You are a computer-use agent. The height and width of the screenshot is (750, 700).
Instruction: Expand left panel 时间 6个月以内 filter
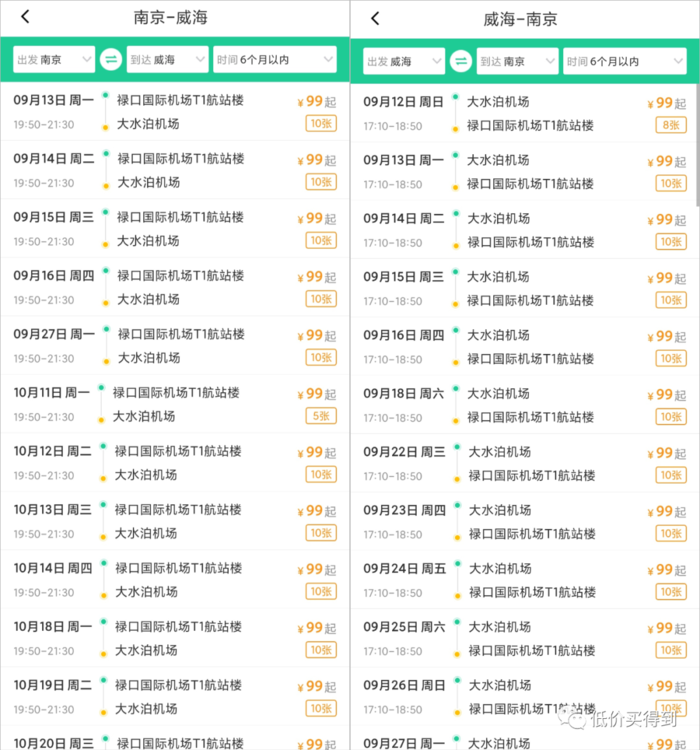click(273, 60)
